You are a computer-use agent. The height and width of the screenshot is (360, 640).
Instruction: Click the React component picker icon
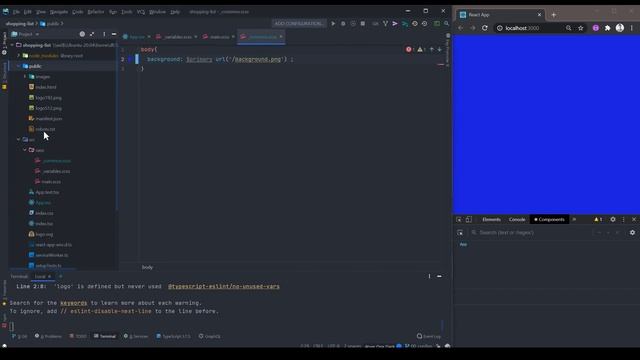point(460,233)
